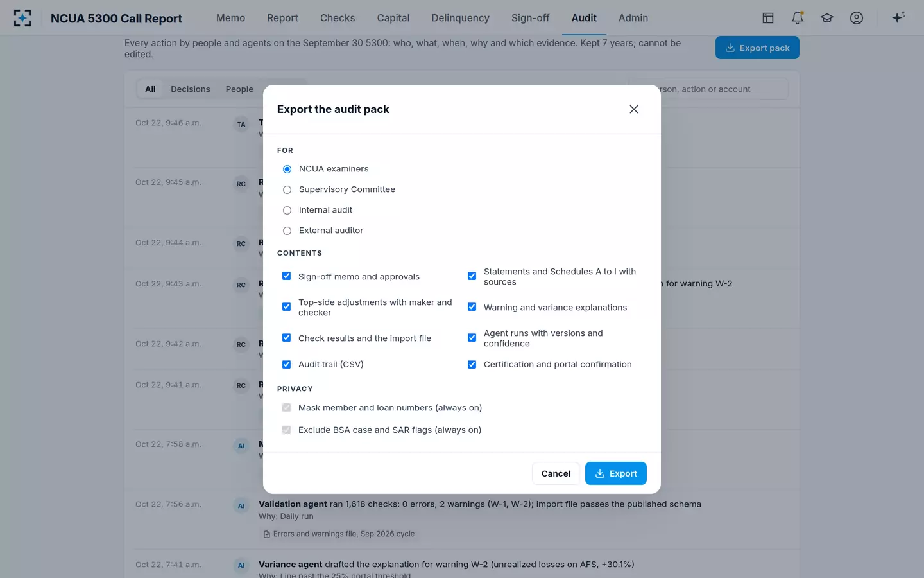Toggle Warning and variance explanations checkbox

point(472,307)
